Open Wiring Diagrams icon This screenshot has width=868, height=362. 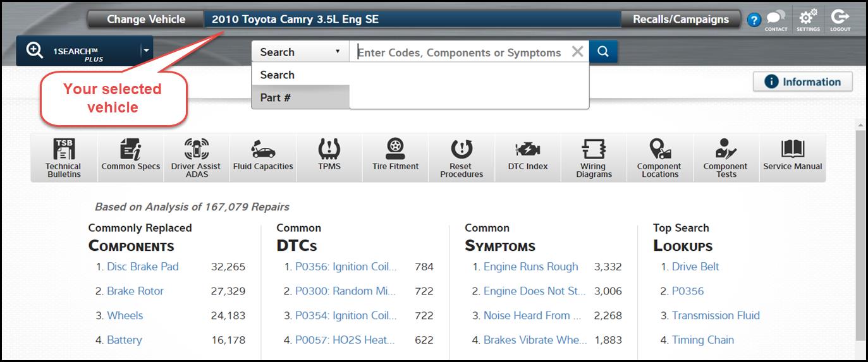coord(594,157)
